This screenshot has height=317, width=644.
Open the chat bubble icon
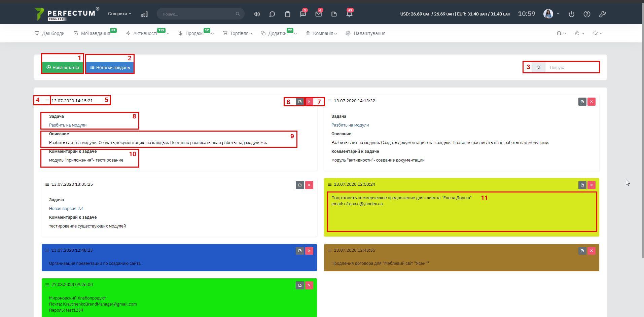[272, 14]
